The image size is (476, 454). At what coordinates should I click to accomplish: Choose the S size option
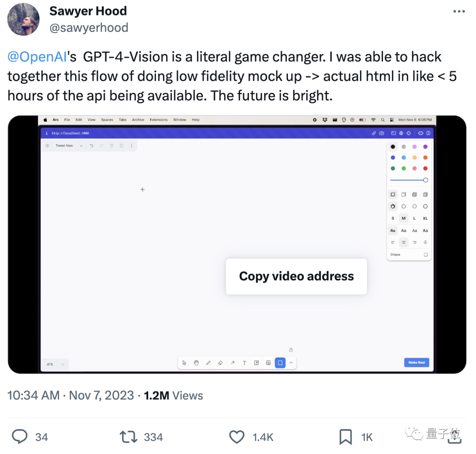393,218
